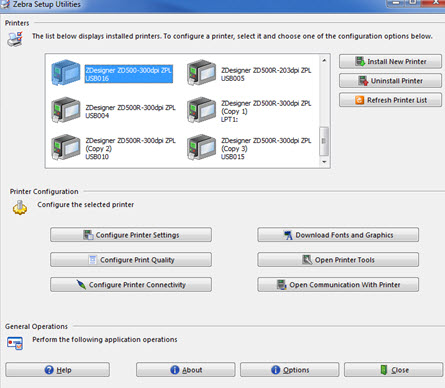Open Configure Print Quality
445x388 pixels.
(131, 260)
